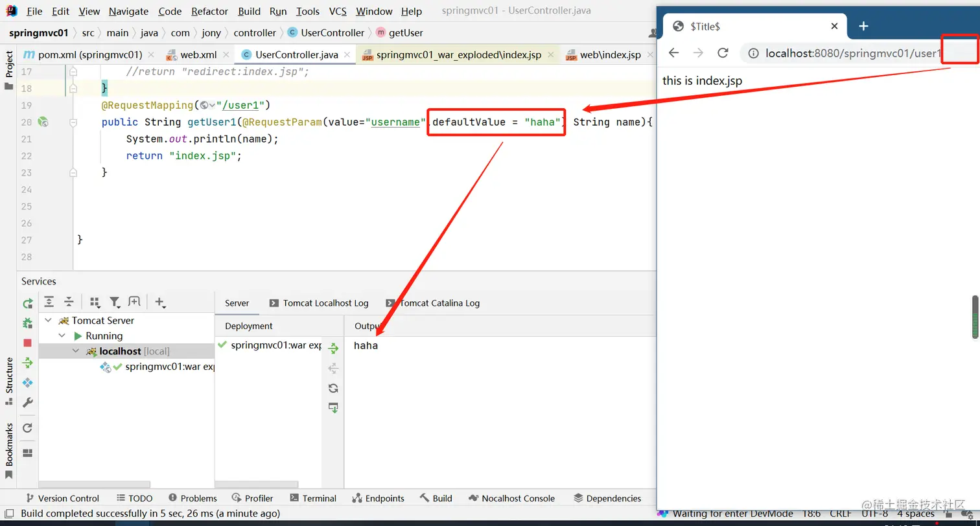Open the Add Service dropdown

click(160, 303)
